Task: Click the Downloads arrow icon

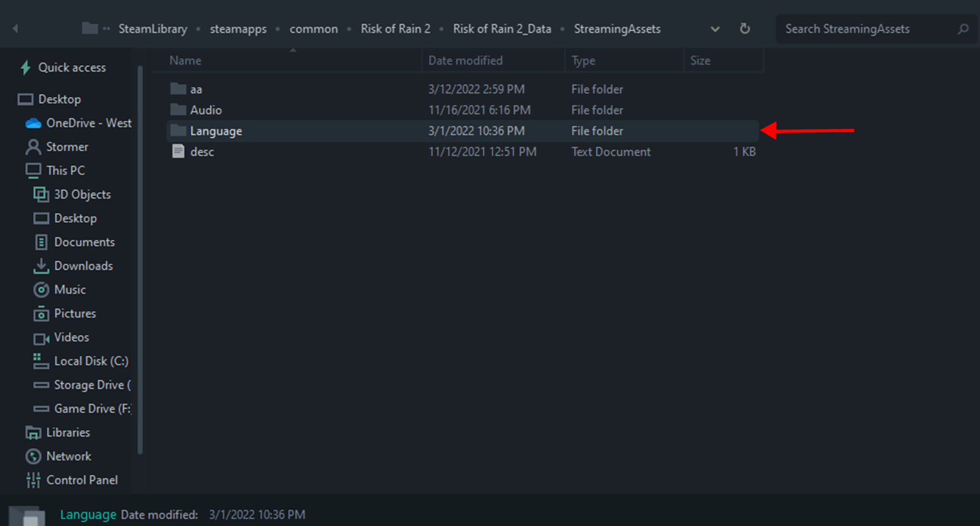Action: [x=41, y=266]
